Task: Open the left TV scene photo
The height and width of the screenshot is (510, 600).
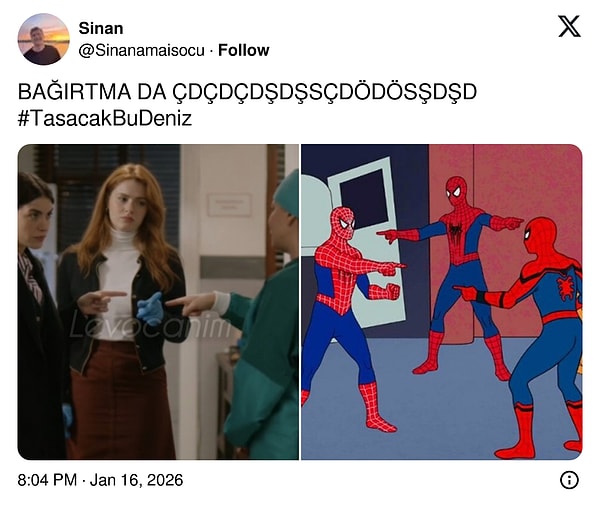Action: (x=158, y=302)
